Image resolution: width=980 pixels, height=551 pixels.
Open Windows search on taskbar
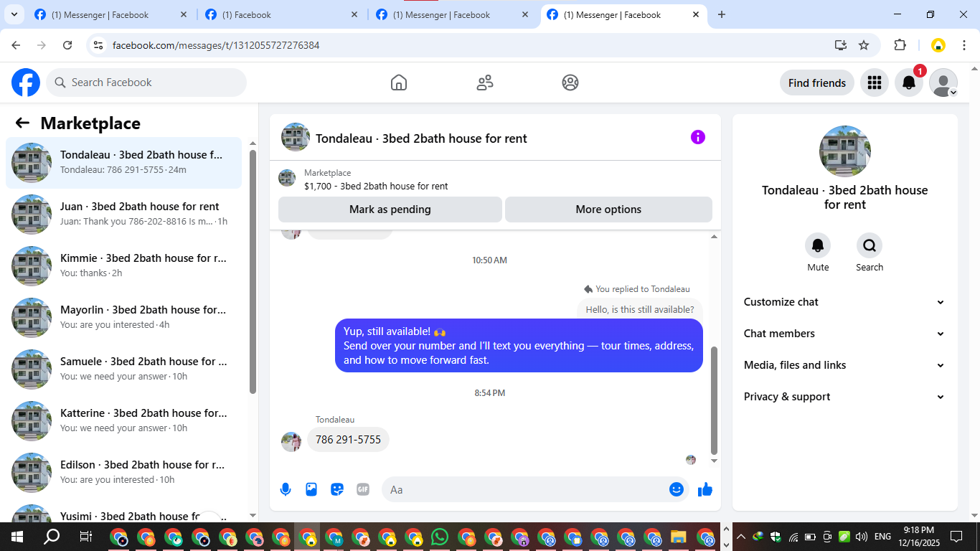(x=52, y=537)
